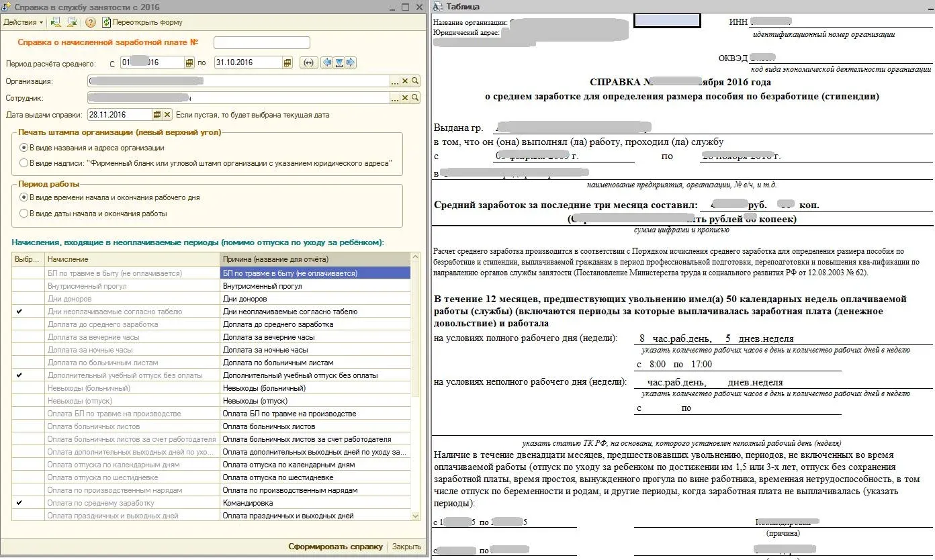Click the Сотрудник input field
This screenshot has width=935, height=560.
(238, 98)
